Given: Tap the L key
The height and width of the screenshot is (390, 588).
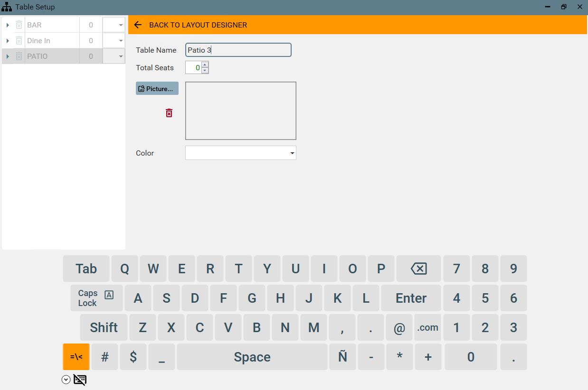Looking at the screenshot, I should tap(366, 298).
